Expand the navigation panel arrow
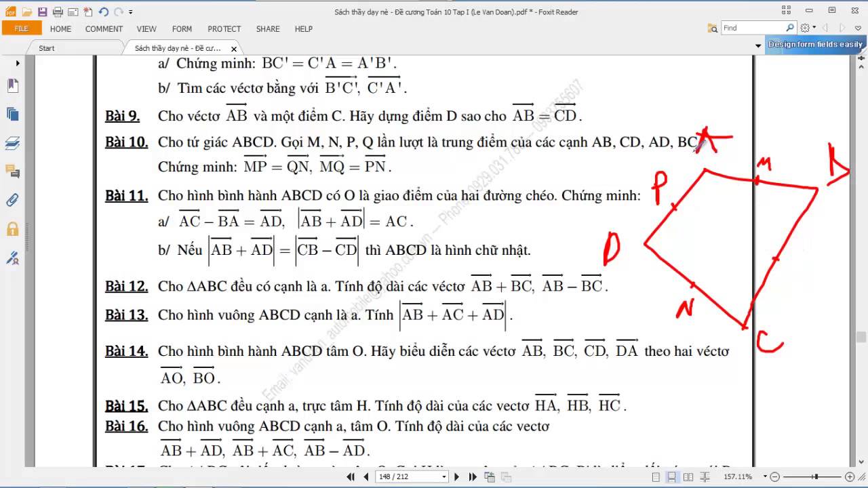This screenshot has height=488, width=868. pyautogui.click(x=18, y=63)
